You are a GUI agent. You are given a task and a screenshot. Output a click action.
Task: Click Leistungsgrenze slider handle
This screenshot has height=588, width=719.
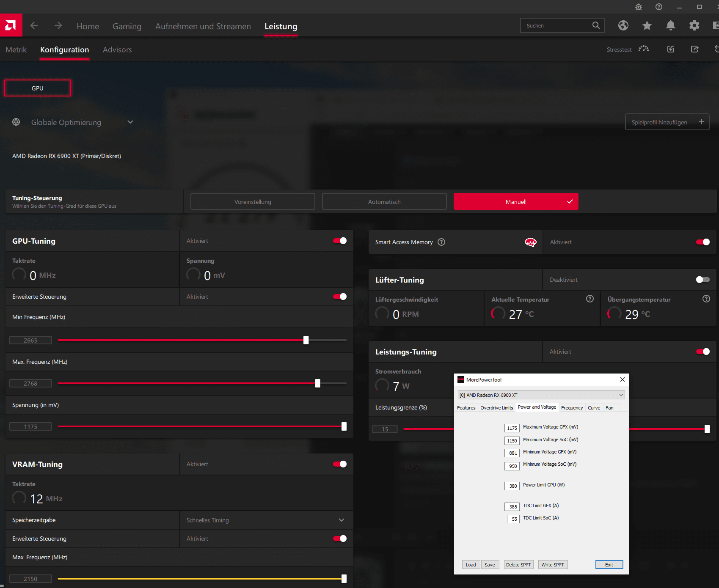(707, 429)
